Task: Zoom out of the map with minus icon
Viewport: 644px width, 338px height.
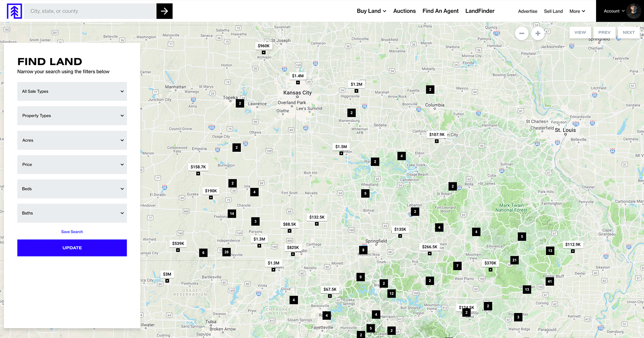Action: pos(522,33)
